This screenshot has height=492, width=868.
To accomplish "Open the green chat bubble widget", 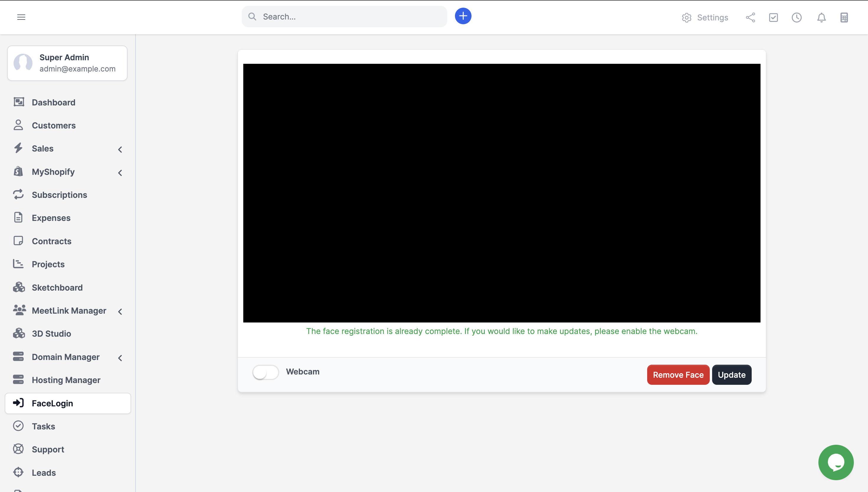I will pos(836,462).
